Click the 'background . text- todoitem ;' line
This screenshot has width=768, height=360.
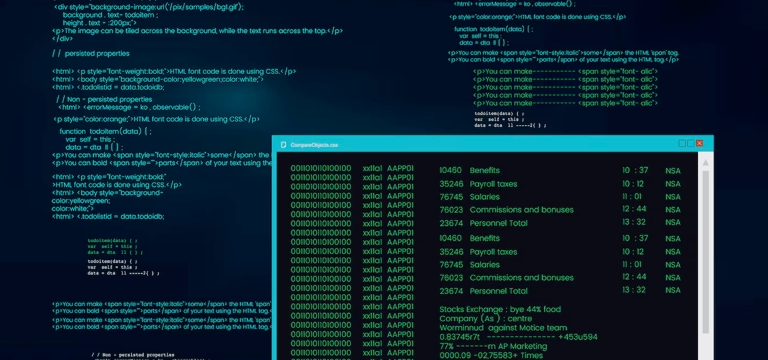point(111,15)
